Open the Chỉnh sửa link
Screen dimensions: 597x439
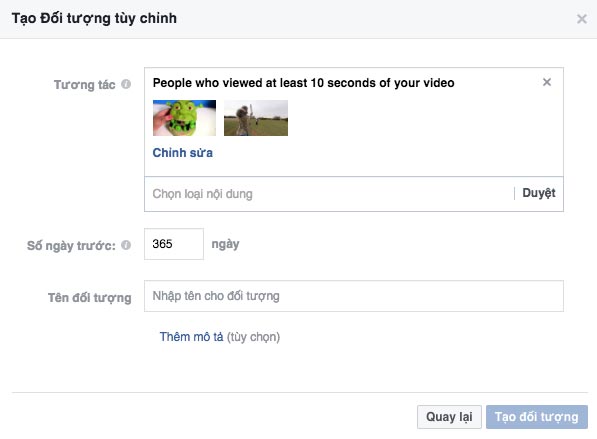(183, 153)
